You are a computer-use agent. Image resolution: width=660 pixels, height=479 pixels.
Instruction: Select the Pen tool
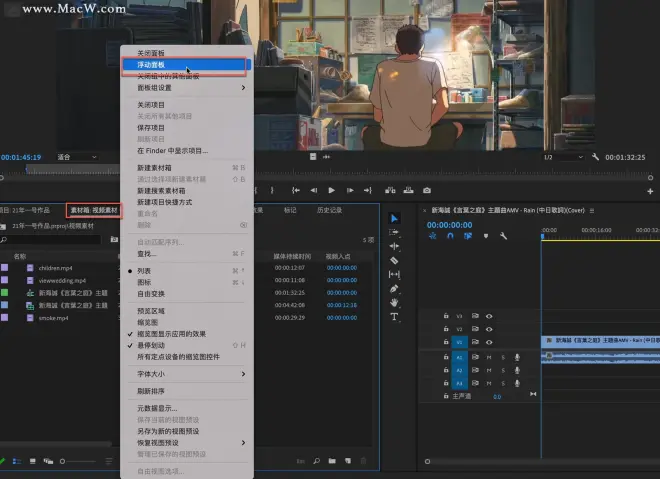click(394, 289)
